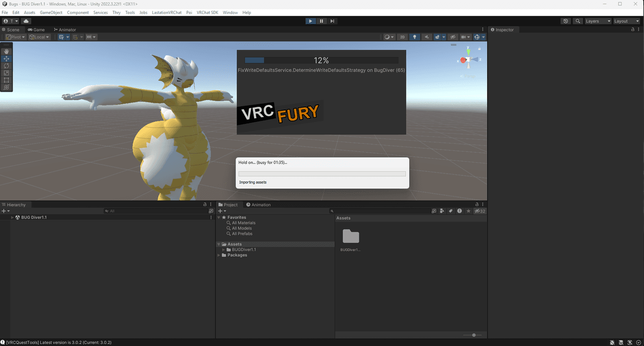The height and width of the screenshot is (346, 644).
Task: Open the global search magnifier
Action: point(578,21)
